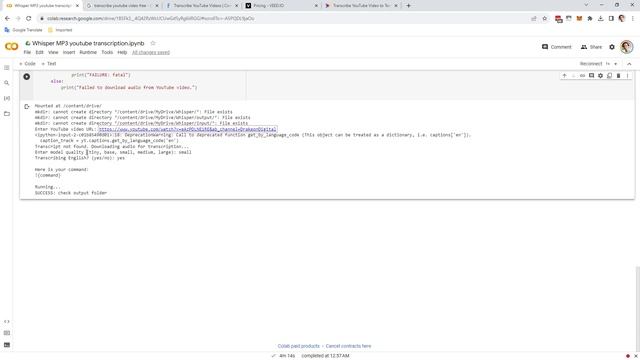Viewport: 640px width, 360px height.
Task: Click the notebook title Whisper MP3 youtube transcription.ipynb
Action: [x=88, y=43]
